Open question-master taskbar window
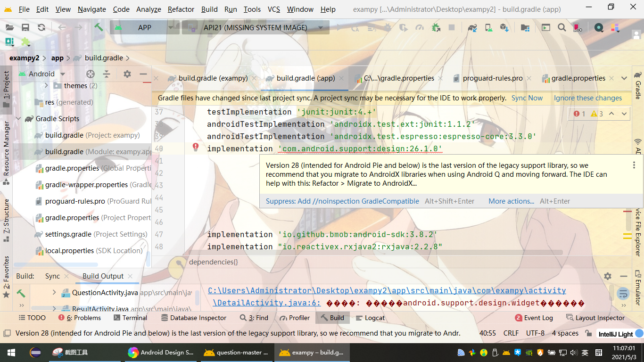 236,353
